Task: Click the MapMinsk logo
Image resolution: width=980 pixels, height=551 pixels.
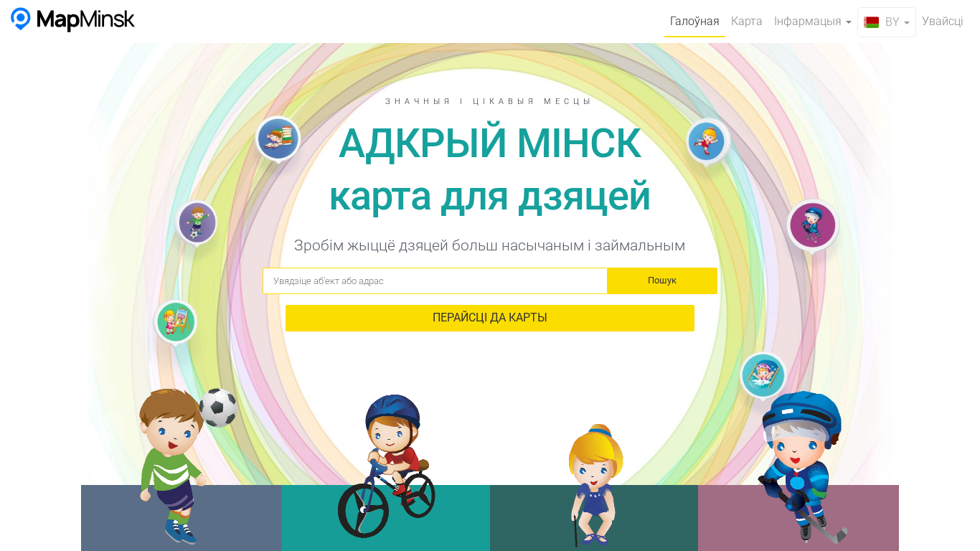Action: point(72,19)
